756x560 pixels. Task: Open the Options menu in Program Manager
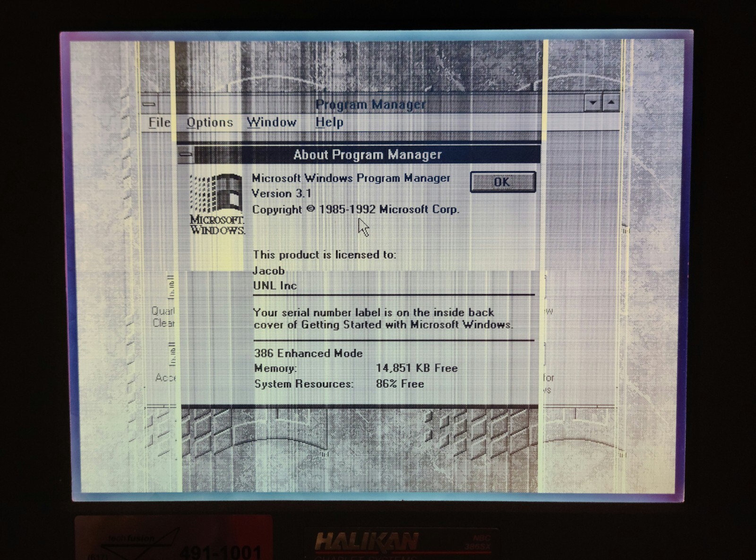[210, 123]
